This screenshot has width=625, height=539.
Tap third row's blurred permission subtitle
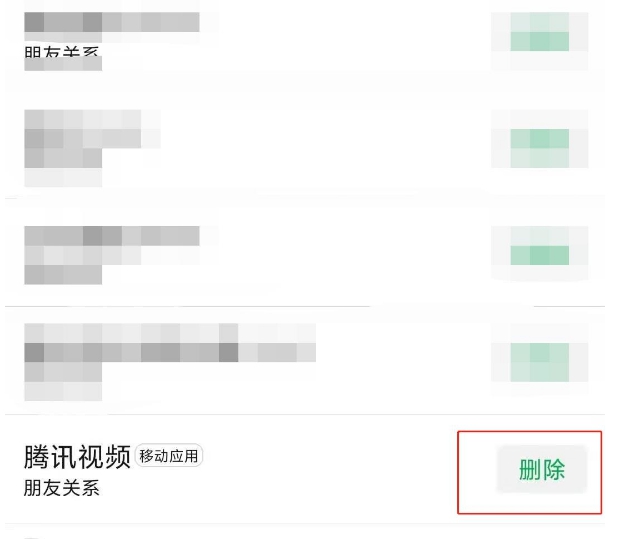point(63,273)
